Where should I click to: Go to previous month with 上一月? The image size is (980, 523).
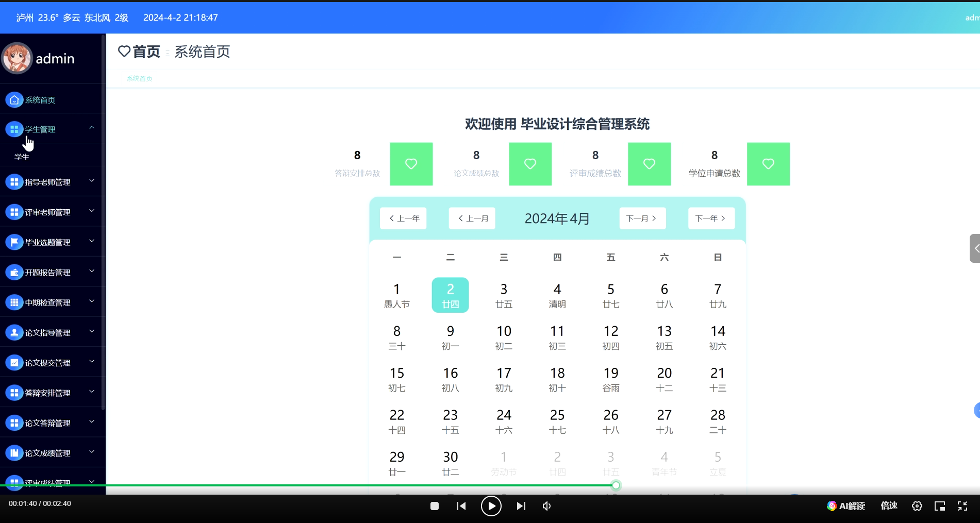point(472,218)
